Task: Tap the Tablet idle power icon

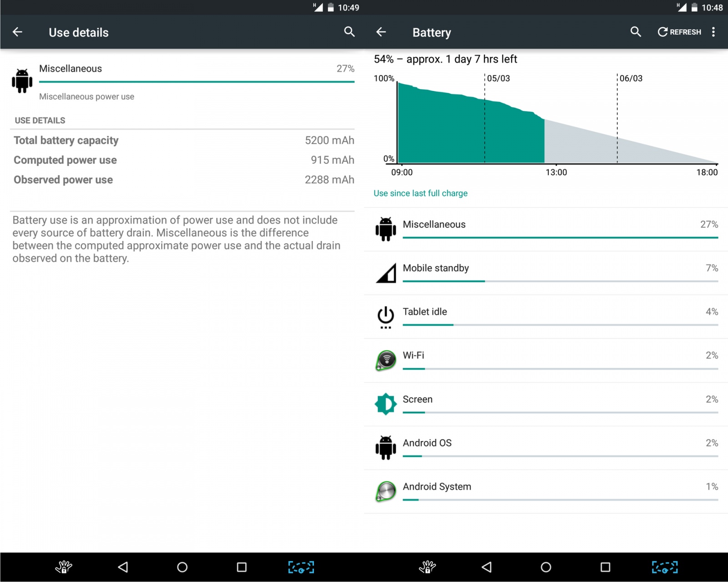Action: [x=386, y=317]
